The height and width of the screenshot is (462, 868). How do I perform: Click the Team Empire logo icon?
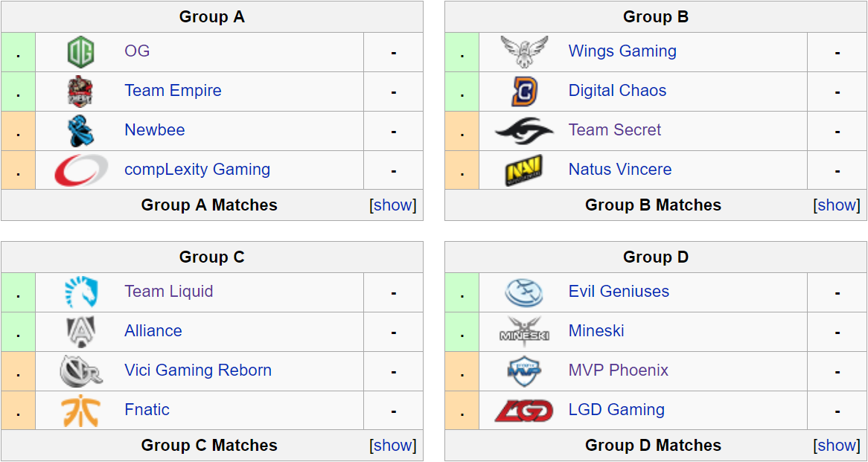pyautogui.click(x=80, y=92)
